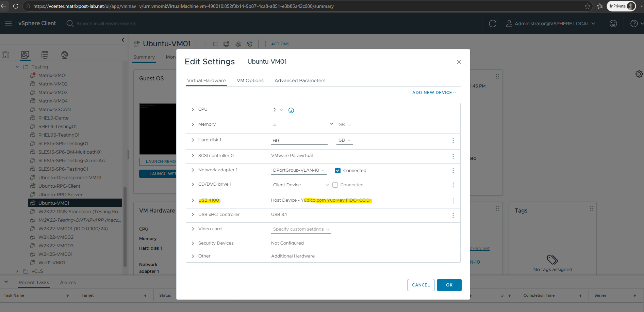Click the refresh icon in vSphere header
This screenshot has height=312, width=644.
(493, 24)
